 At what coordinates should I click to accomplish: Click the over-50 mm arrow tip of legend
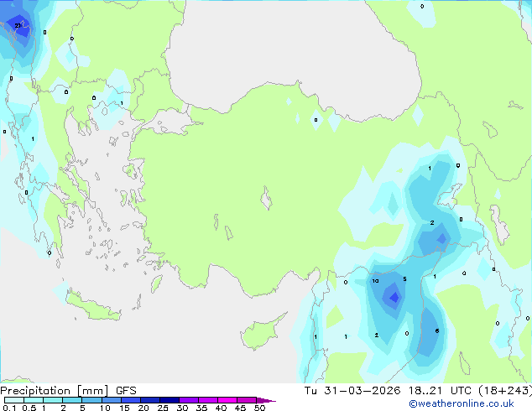pos(266,400)
